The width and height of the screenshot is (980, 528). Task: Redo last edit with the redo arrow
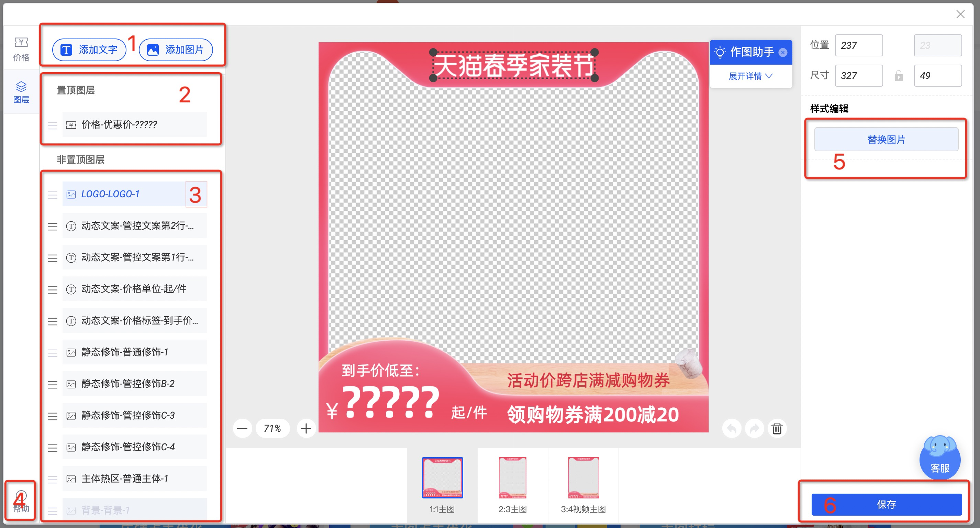click(754, 428)
